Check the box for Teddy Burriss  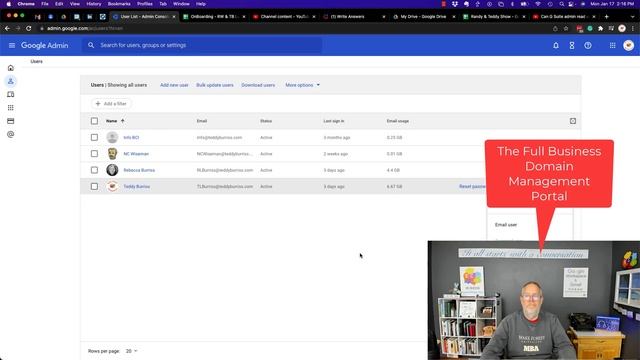94,187
